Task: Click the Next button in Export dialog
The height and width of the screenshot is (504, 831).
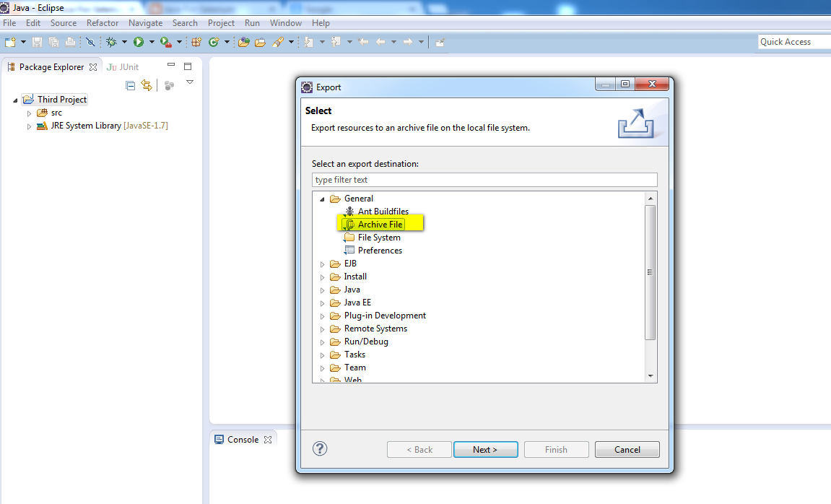Action: pos(485,448)
